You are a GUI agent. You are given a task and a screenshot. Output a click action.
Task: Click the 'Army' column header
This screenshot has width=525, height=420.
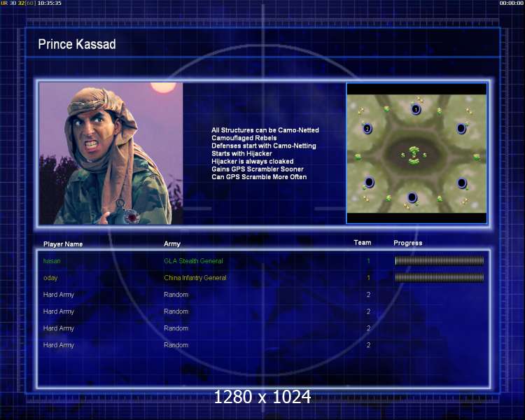pos(172,244)
